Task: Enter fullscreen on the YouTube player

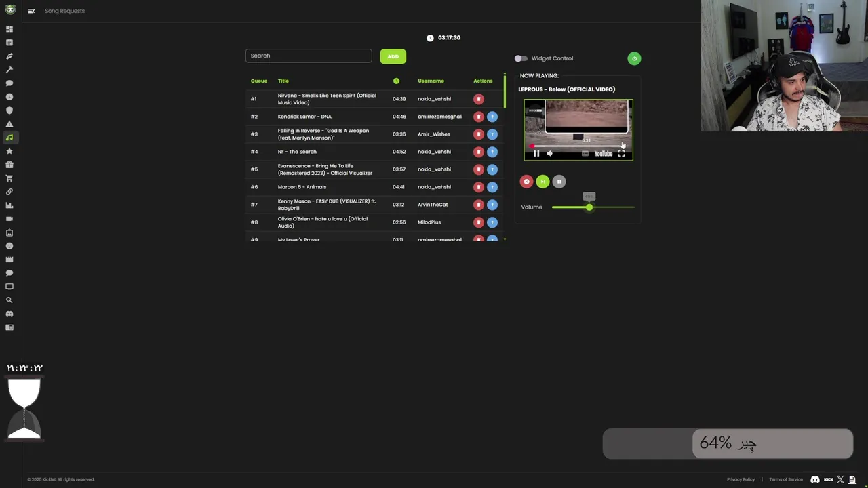Action: click(x=621, y=154)
